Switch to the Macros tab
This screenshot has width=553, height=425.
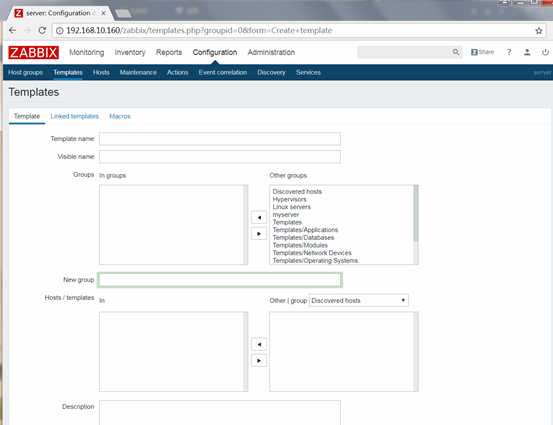tap(120, 116)
